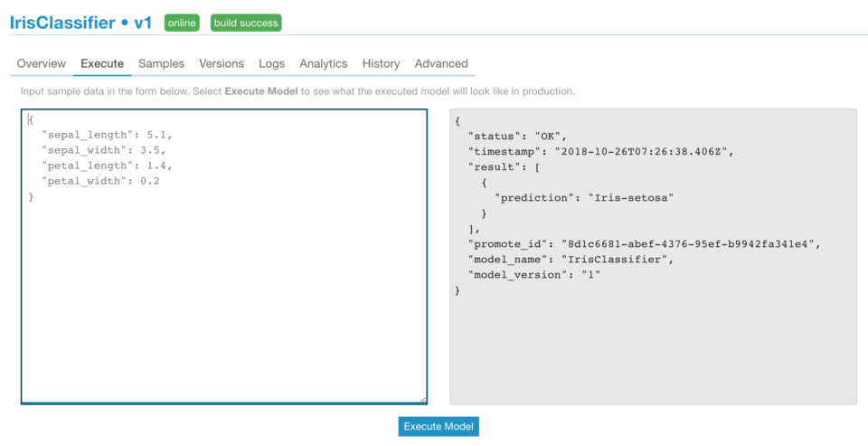Click the model_version line in output

534,275
